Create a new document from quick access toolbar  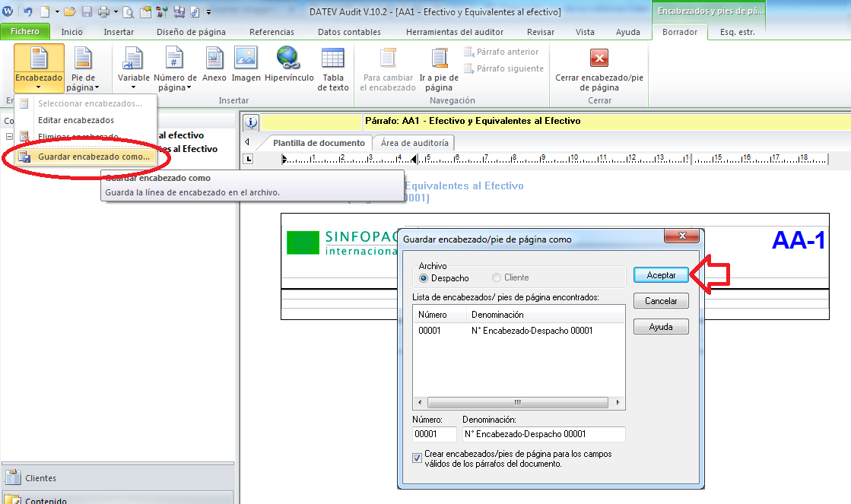coord(45,11)
